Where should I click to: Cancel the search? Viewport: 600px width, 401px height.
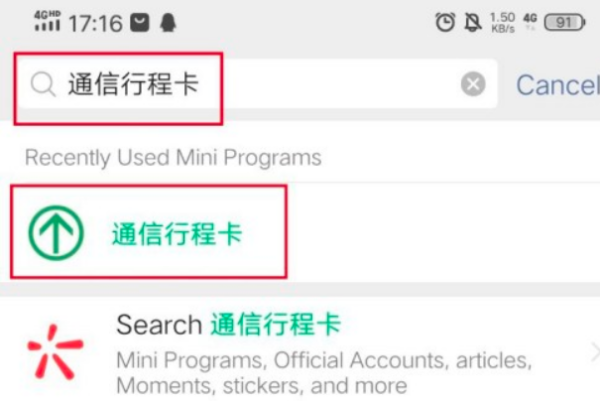point(558,85)
